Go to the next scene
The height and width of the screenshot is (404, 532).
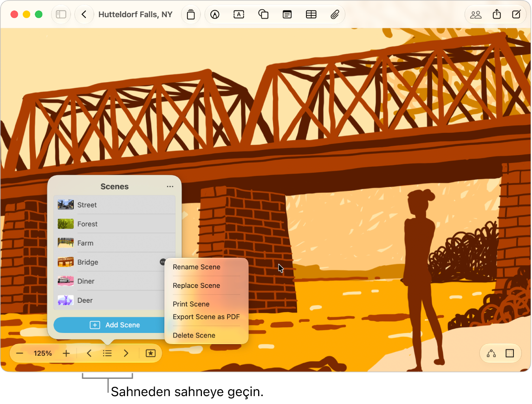(x=126, y=353)
